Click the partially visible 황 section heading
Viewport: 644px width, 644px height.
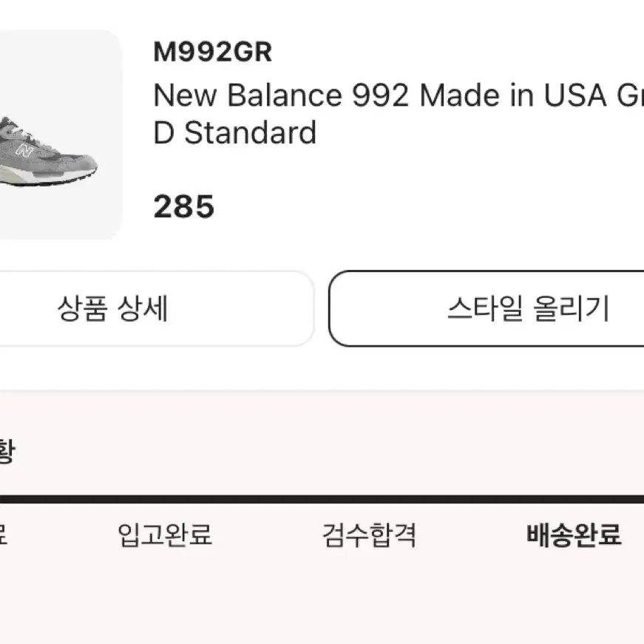7,451
